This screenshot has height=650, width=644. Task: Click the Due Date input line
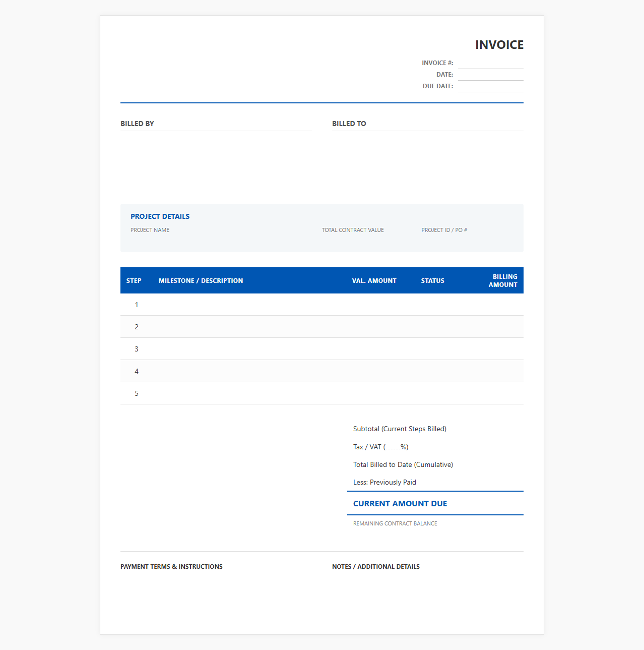tap(491, 87)
